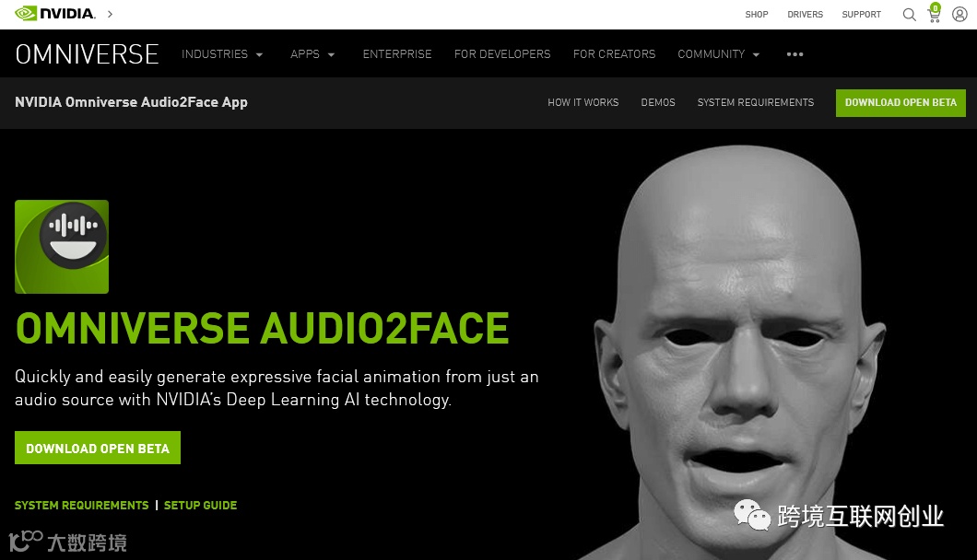
Task: Open the Support link
Action: pyautogui.click(x=861, y=15)
